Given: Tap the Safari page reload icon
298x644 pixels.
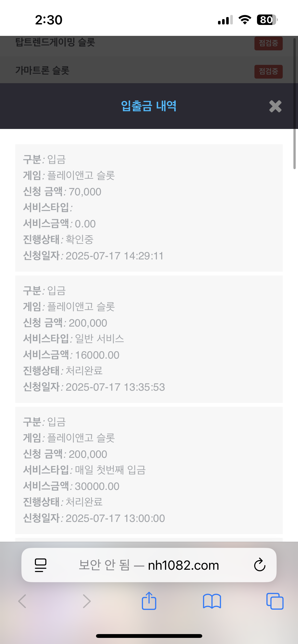Looking at the screenshot, I should (x=260, y=565).
